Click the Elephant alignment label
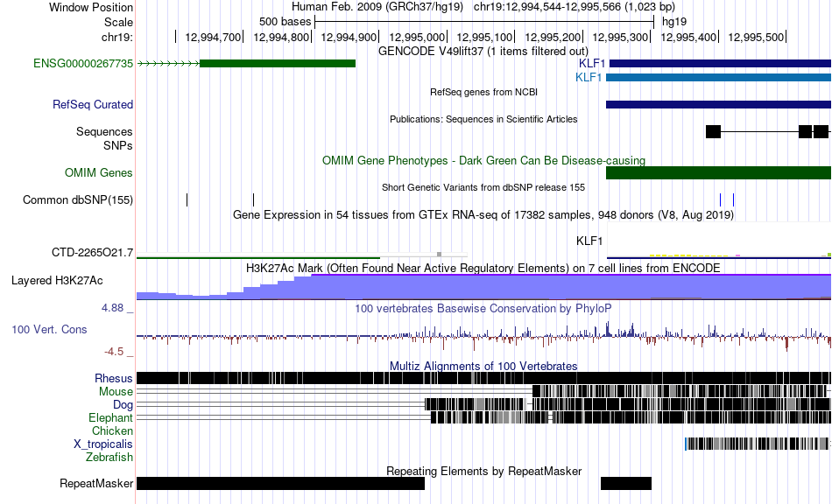Screen dimensions: 832x504 coord(110,417)
